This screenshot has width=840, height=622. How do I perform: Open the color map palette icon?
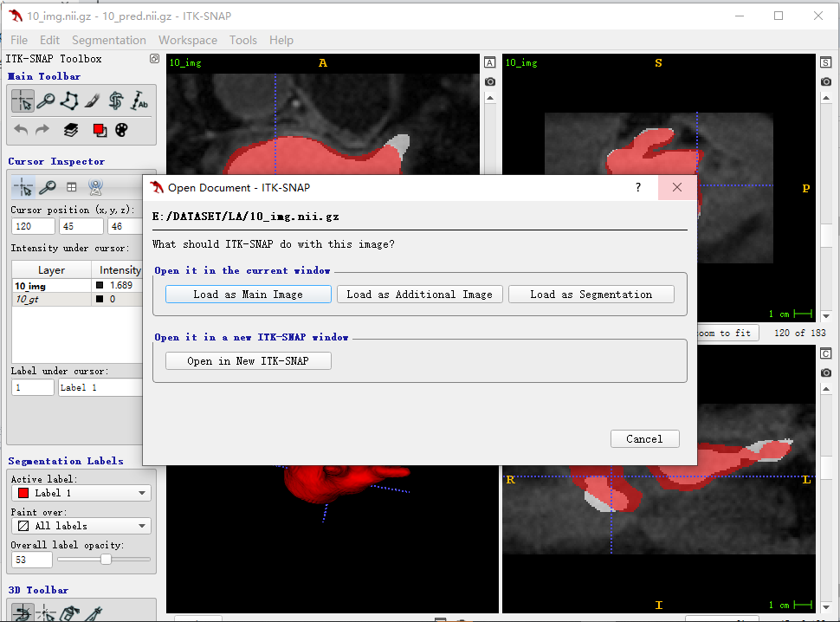click(121, 130)
